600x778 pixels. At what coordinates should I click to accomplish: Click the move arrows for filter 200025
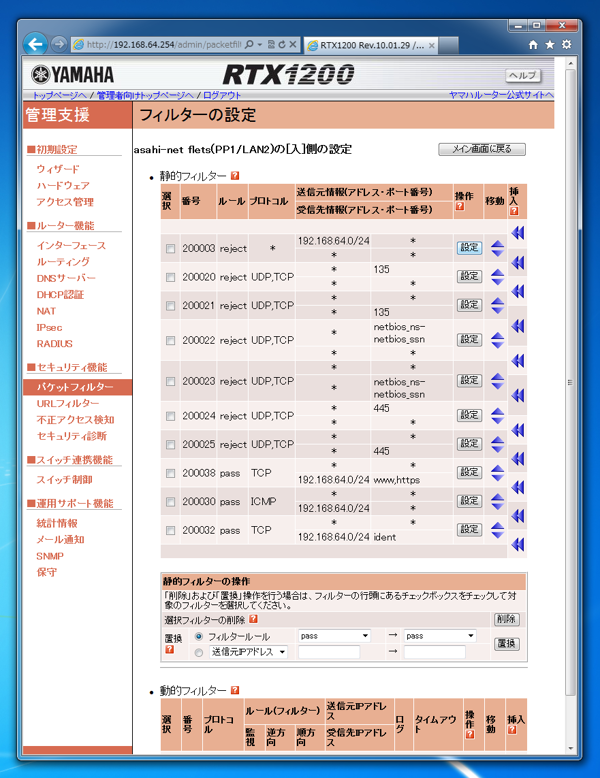(x=497, y=444)
